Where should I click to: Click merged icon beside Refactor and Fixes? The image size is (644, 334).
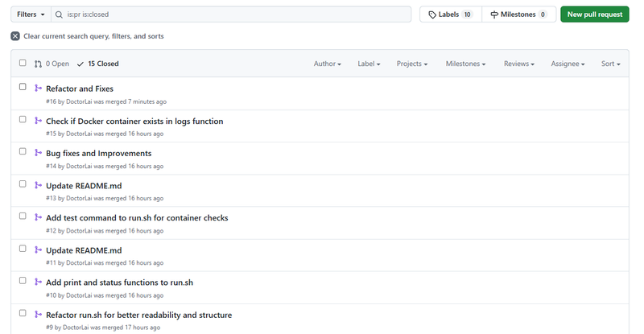coord(38,89)
